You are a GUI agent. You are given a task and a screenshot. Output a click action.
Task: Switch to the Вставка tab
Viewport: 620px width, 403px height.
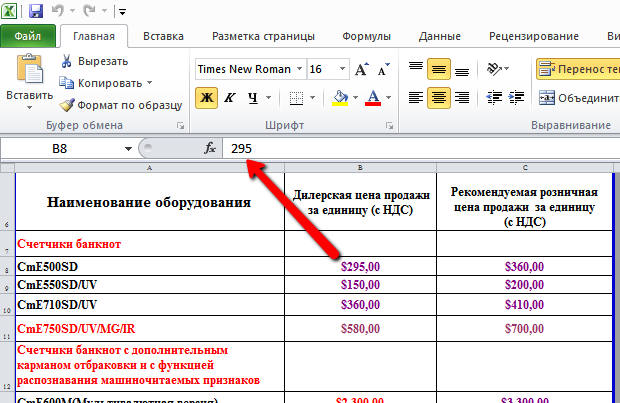[163, 36]
